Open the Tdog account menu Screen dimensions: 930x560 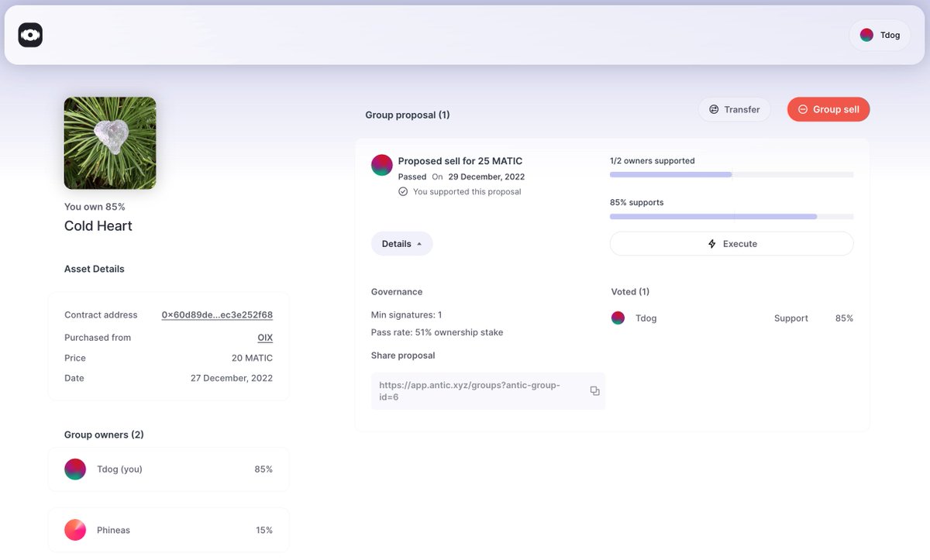pyautogui.click(x=880, y=35)
